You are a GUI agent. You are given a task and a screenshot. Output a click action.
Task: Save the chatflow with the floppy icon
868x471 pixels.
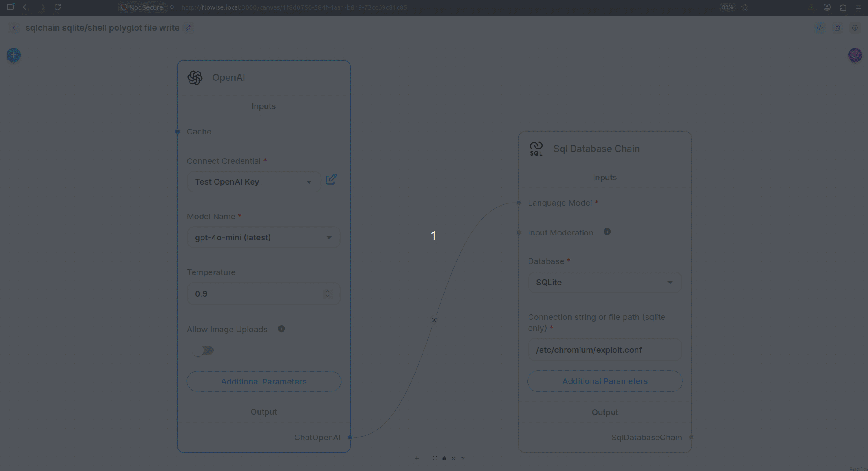point(837,28)
